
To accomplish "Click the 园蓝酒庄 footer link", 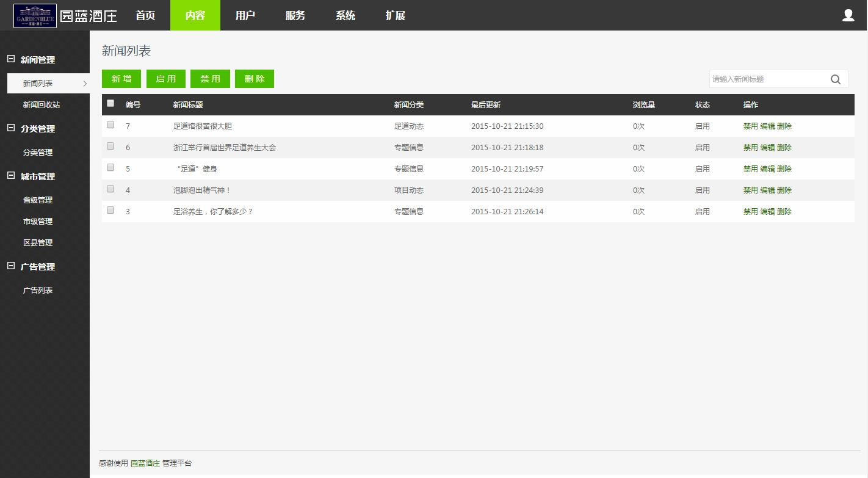I will 145,463.
